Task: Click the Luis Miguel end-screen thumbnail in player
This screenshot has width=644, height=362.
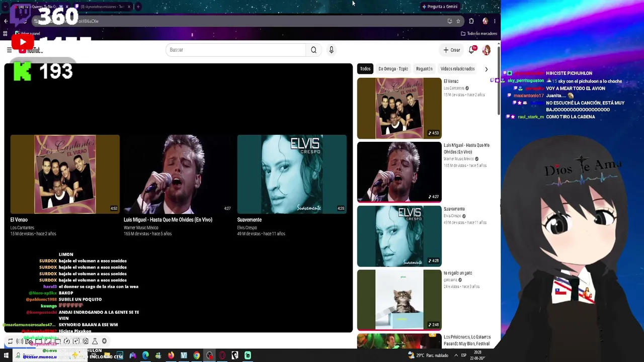Action: (x=179, y=174)
